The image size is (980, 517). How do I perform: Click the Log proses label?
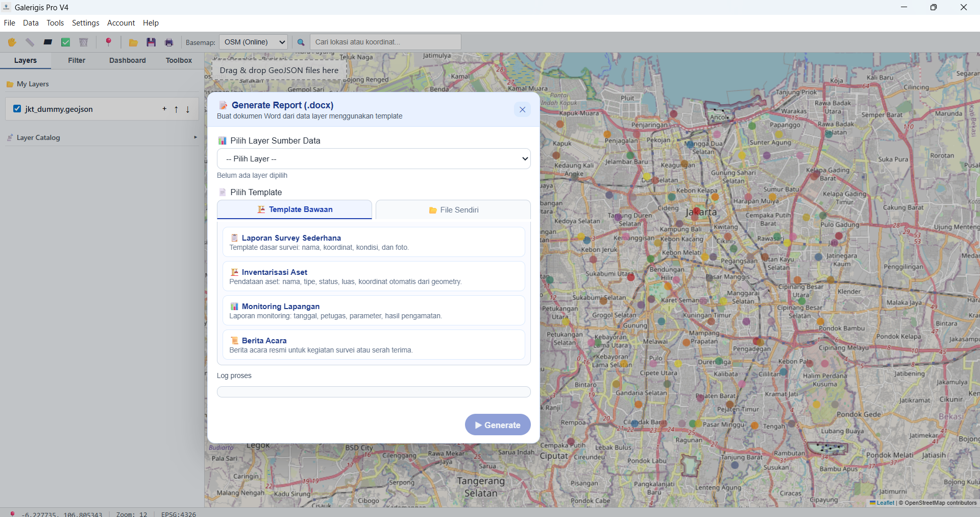(x=234, y=375)
